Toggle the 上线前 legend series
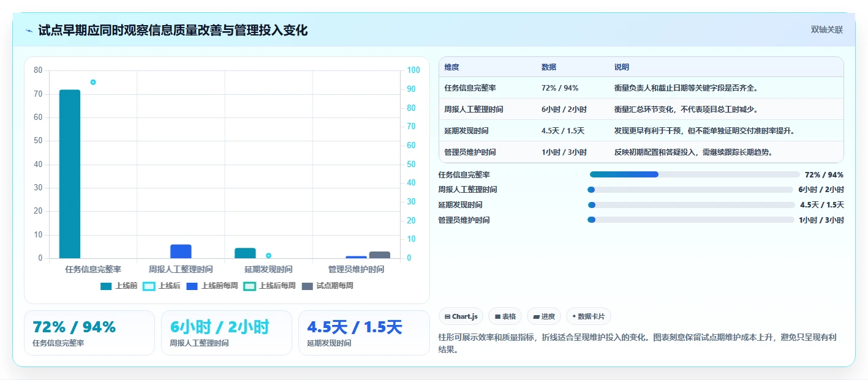868x380 pixels. pos(119,286)
